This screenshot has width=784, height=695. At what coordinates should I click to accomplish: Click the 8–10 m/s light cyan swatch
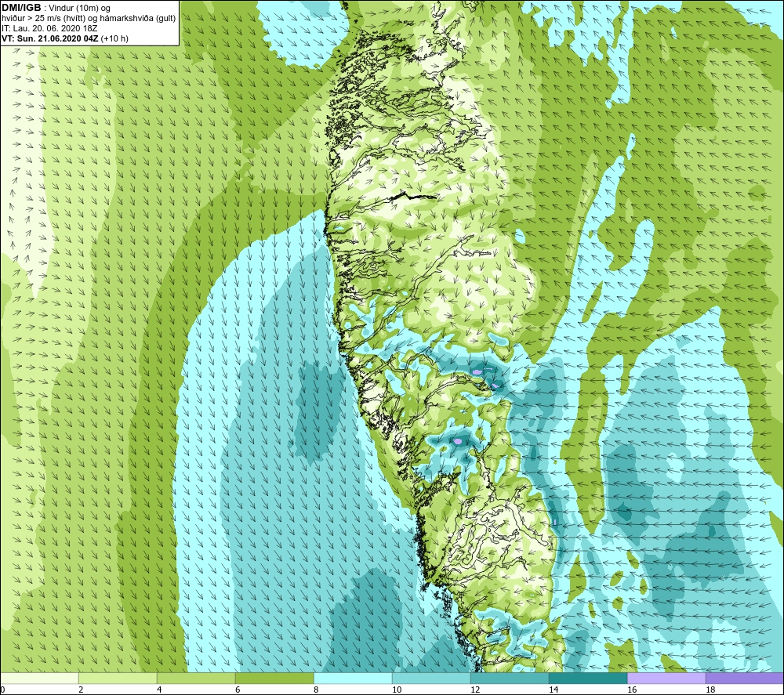click(353, 678)
